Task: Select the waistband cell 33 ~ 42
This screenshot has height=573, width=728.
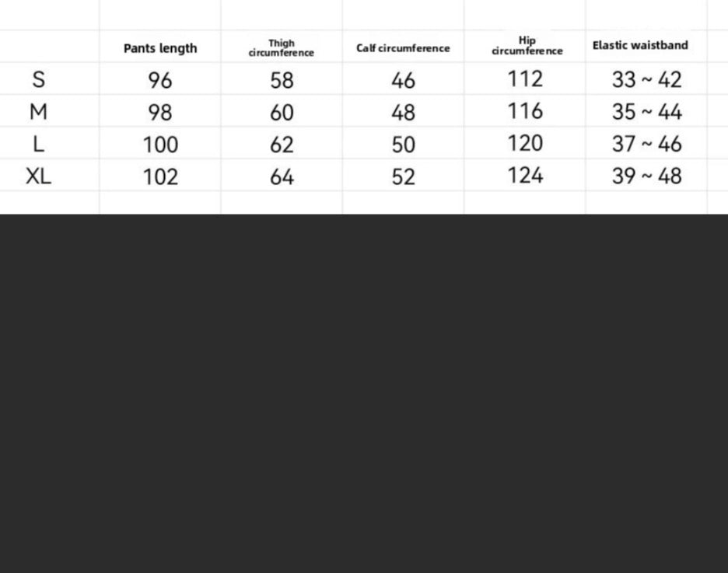Action: point(646,79)
